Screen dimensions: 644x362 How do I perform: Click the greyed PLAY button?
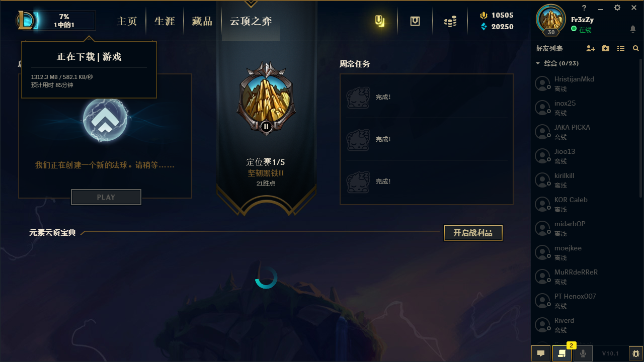106,197
